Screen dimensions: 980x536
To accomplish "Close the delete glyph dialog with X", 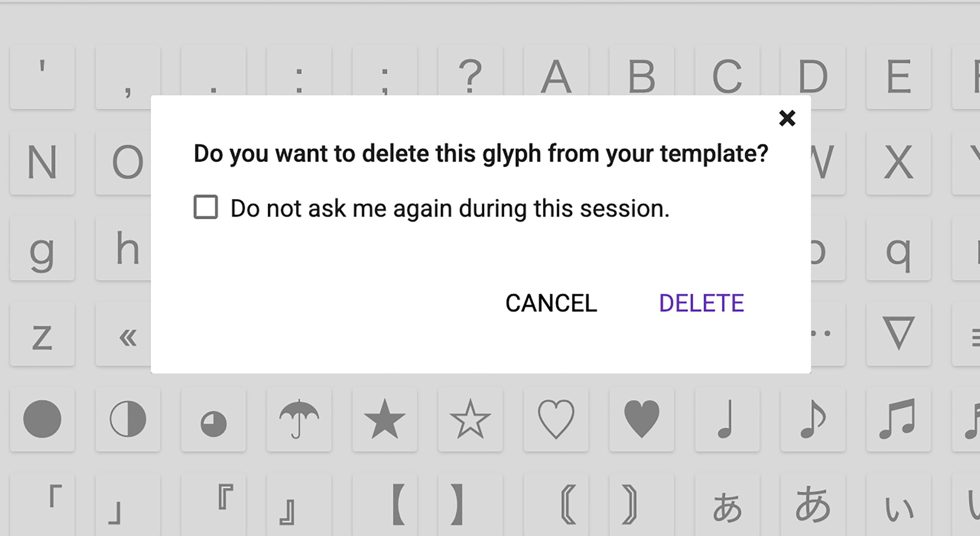I will (x=787, y=118).
